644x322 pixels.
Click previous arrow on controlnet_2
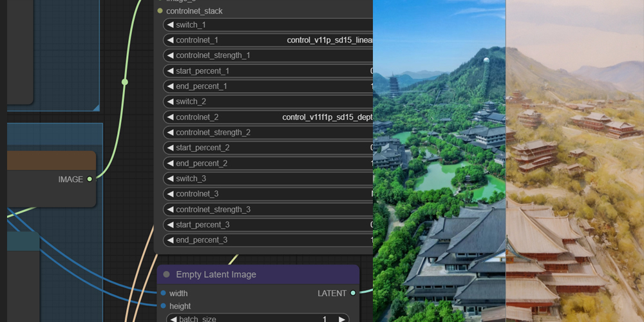click(170, 117)
